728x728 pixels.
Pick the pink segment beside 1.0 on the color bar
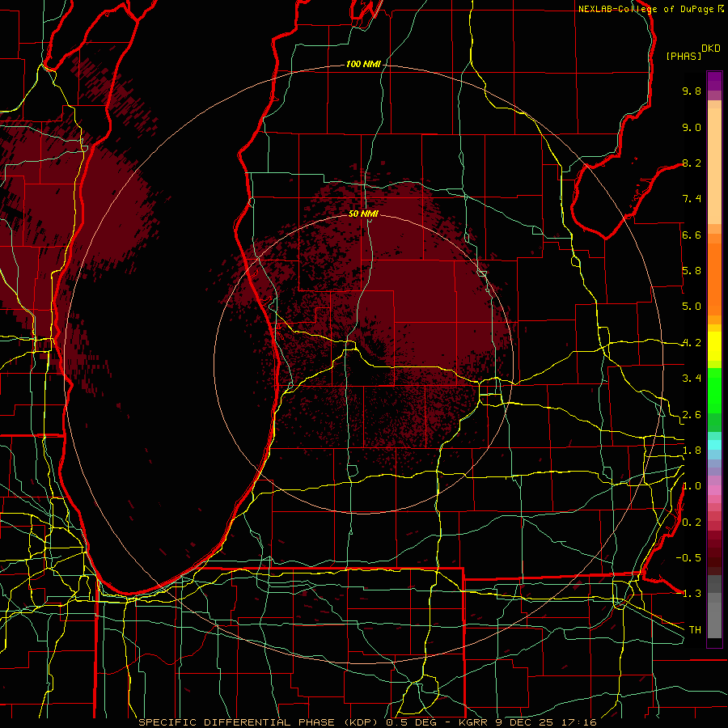click(714, 490)
